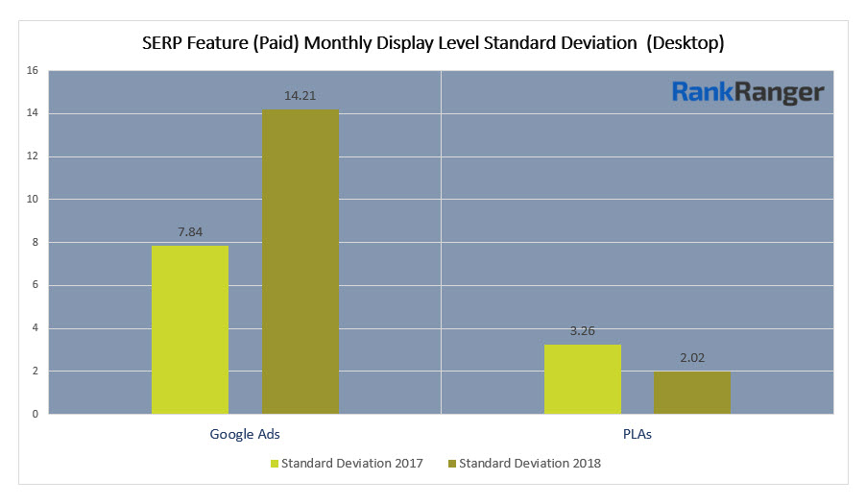Click the y-axis value 12
This screenshot has width=866, height=504.
click(x=32, y=156)
